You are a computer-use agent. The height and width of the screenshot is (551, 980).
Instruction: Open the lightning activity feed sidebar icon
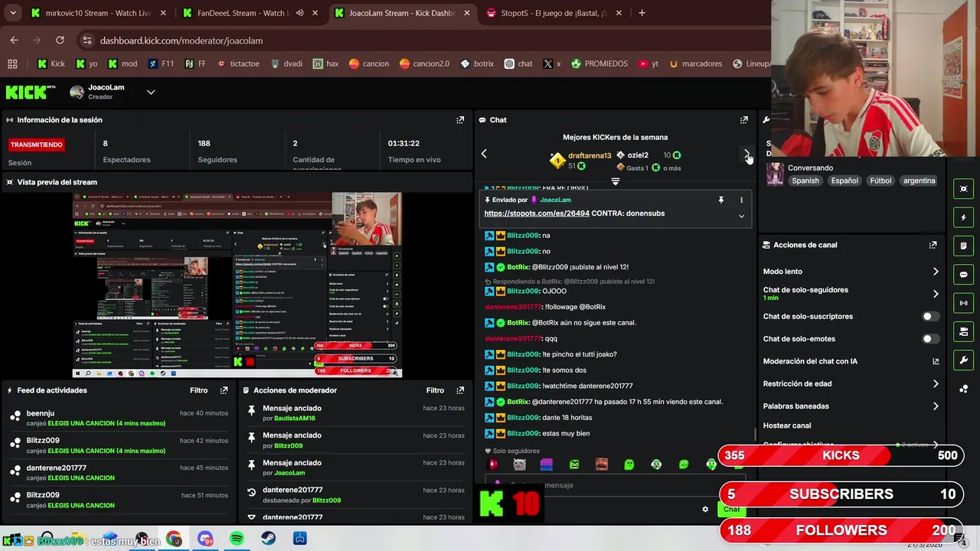click(963, 217)
